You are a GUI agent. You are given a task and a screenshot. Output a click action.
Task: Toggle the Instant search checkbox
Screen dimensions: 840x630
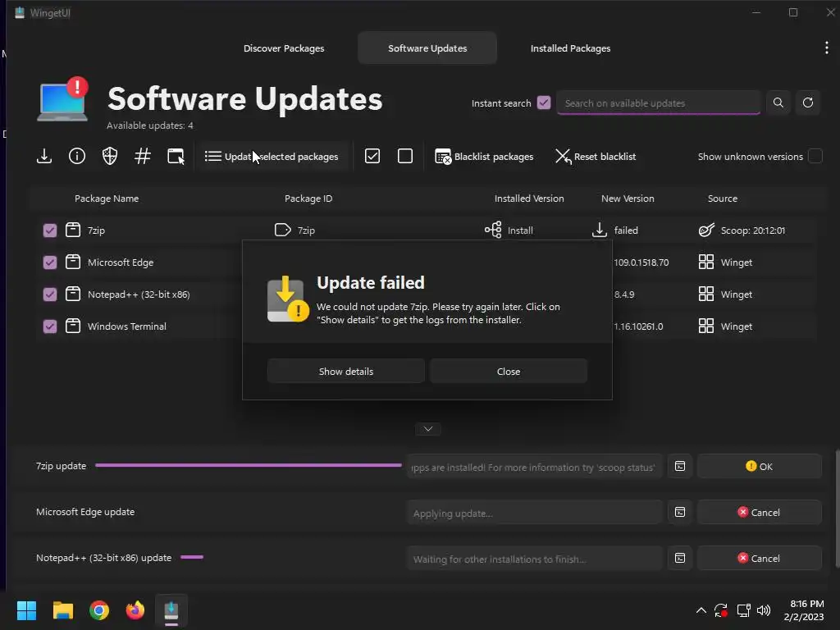[x=544, y=103]
